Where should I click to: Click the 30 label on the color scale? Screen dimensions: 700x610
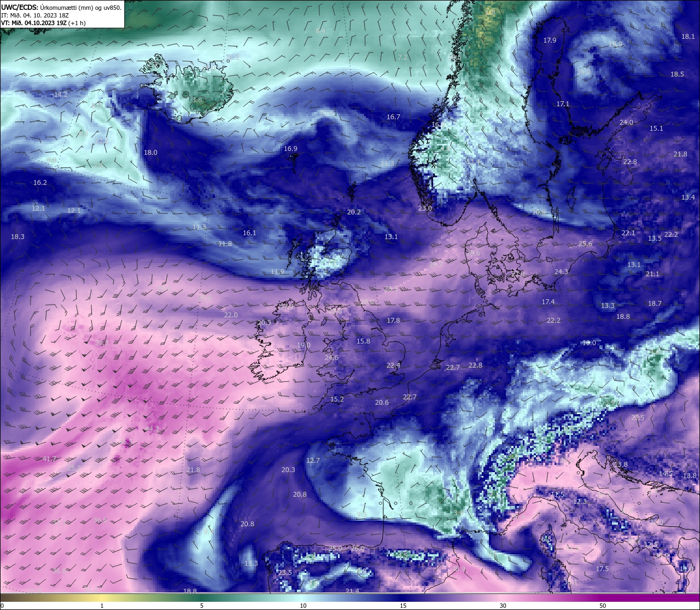click(x=503, y=606)
